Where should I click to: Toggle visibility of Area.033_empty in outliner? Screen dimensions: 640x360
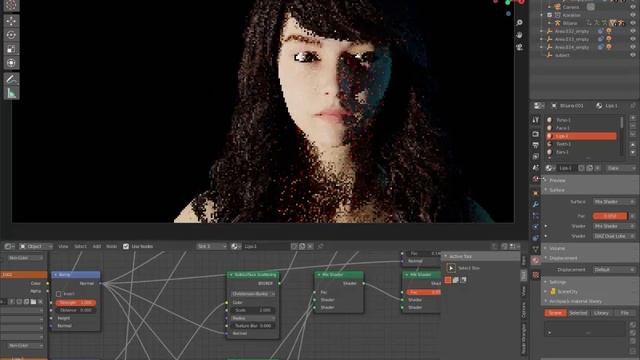click(633, 39)
